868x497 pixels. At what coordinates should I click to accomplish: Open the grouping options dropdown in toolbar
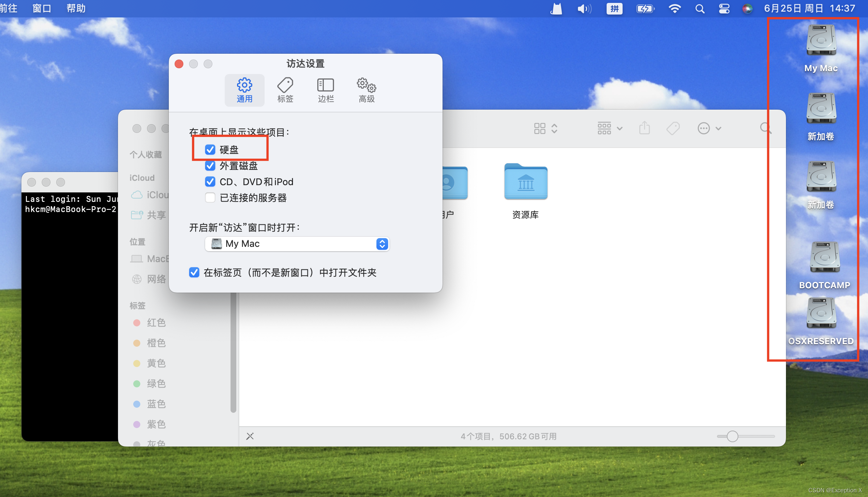[610, 128]
